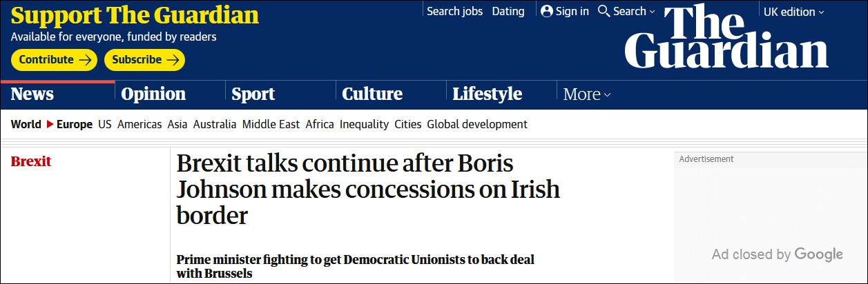Open the News section tab

pyautogui.click(x=32, y=94)
